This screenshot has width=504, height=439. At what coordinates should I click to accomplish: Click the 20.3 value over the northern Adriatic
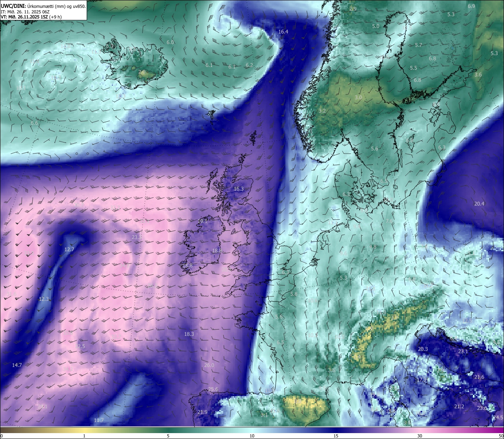[x=423, y=349]
